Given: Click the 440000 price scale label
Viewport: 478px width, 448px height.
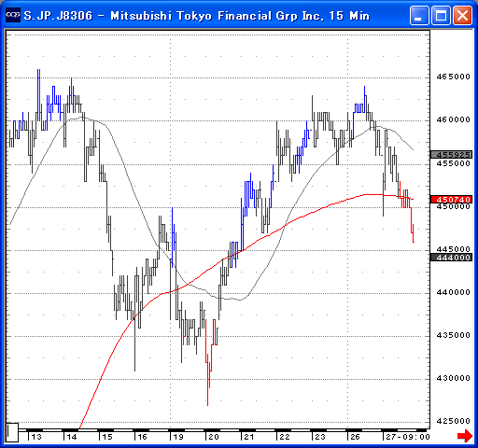Looking at the screenshot, I should click(453, 292).
